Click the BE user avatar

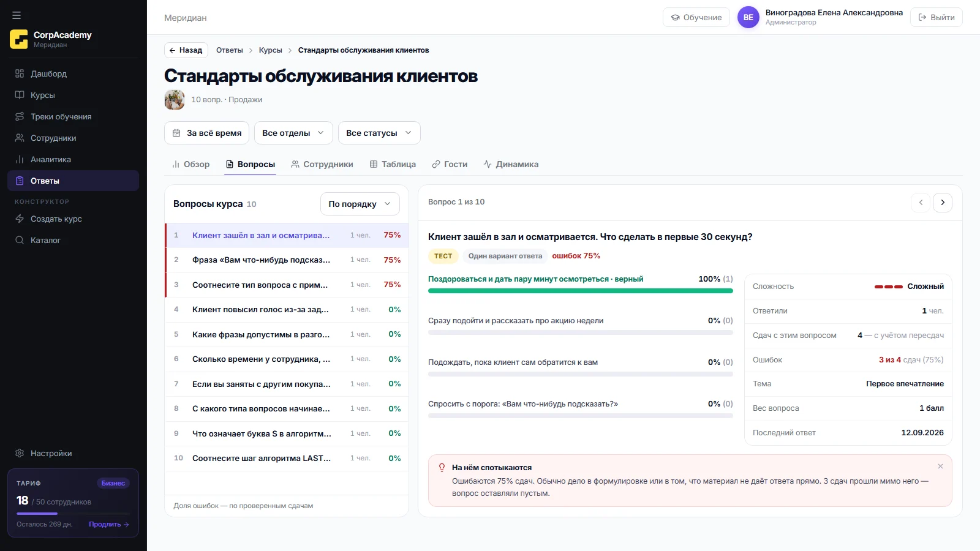tap(748, 17)
